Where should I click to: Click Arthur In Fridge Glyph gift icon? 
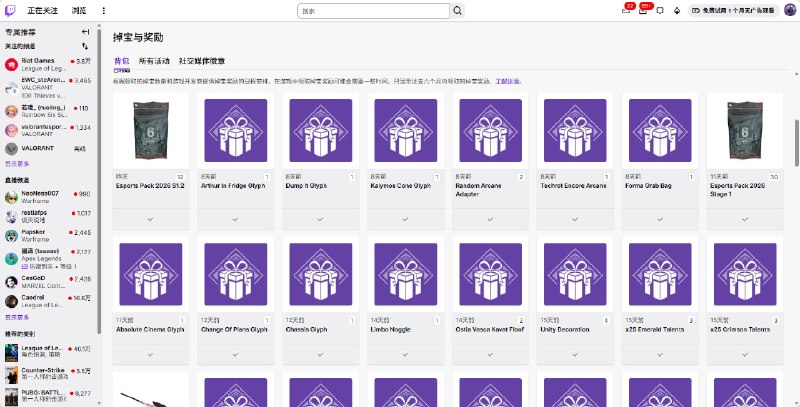(236, 131)
